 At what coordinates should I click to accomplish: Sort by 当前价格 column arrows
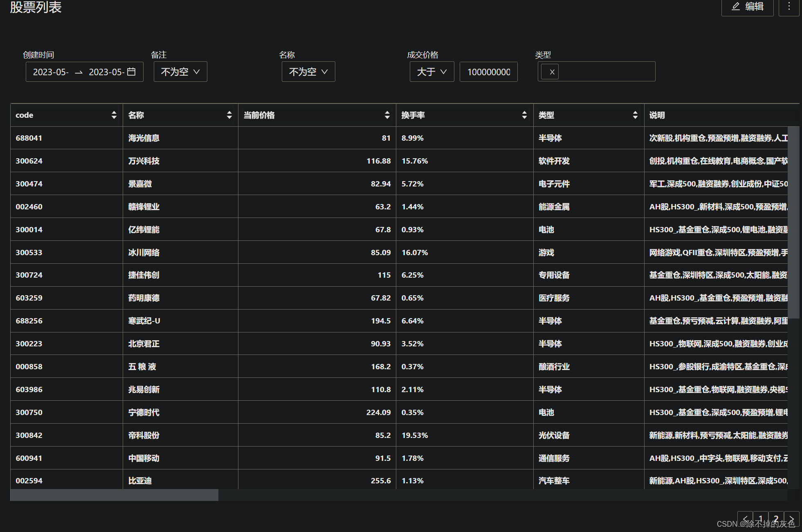click(387, 115)
